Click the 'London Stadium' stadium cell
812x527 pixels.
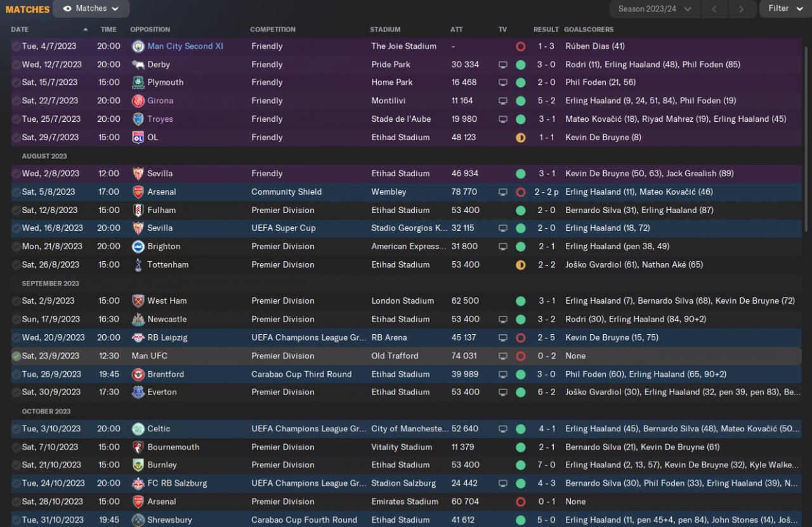[403, 301]
